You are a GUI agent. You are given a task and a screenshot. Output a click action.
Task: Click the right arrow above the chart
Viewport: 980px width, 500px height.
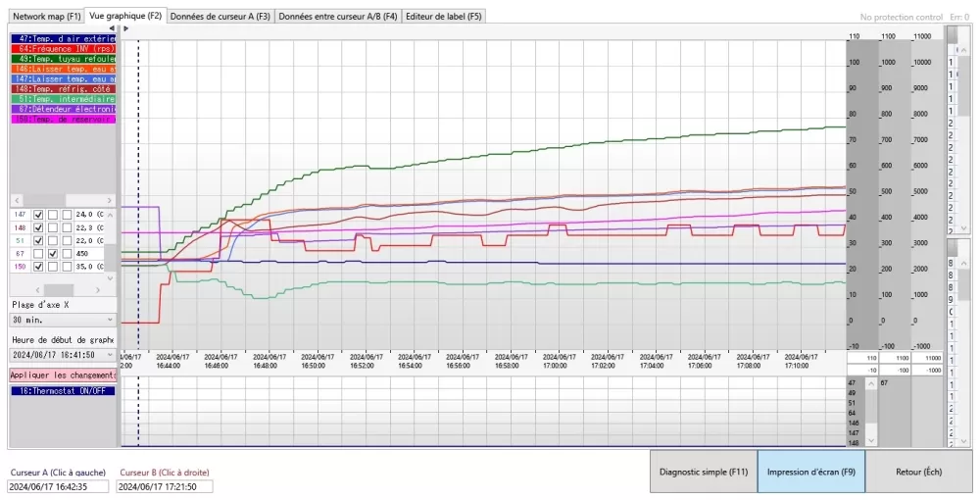(125, 28)
